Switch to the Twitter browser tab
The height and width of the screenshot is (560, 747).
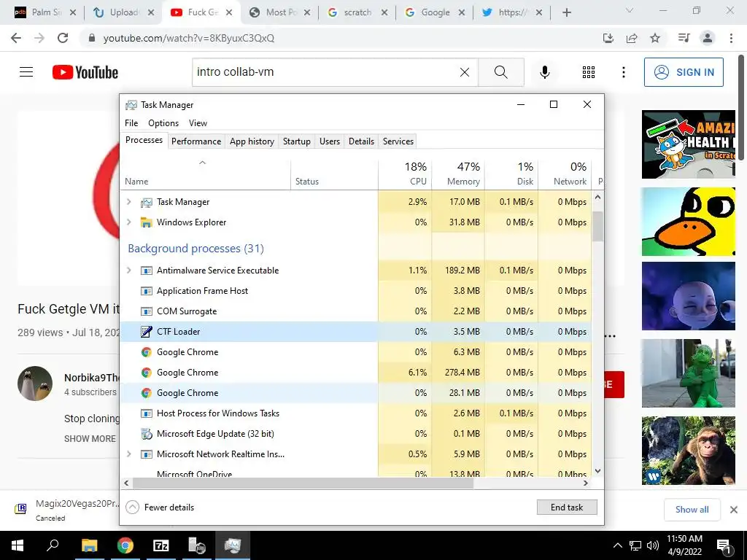pyautogui.click(x=511, y=12)
